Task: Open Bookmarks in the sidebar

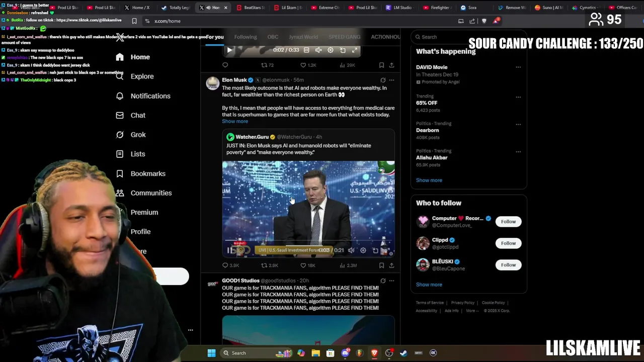Action: (140, 173)
